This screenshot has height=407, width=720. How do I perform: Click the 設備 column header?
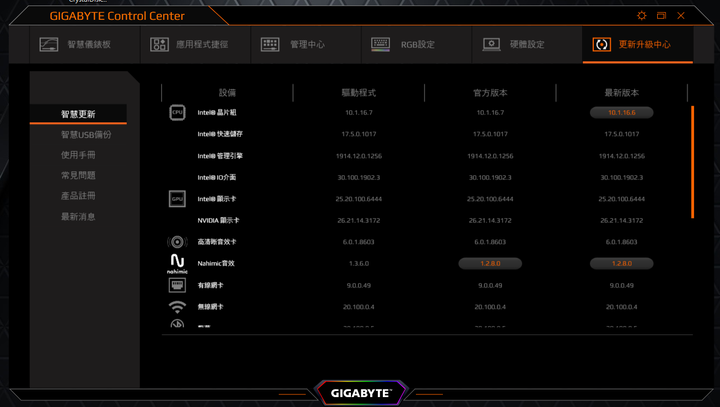point(227,93)
